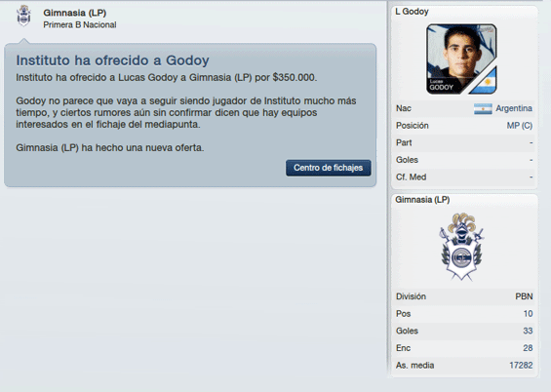Click Lucas Godoy's player portrait
Screen dimensions: 551x392
pyautogui.click(x=461, y=59)
